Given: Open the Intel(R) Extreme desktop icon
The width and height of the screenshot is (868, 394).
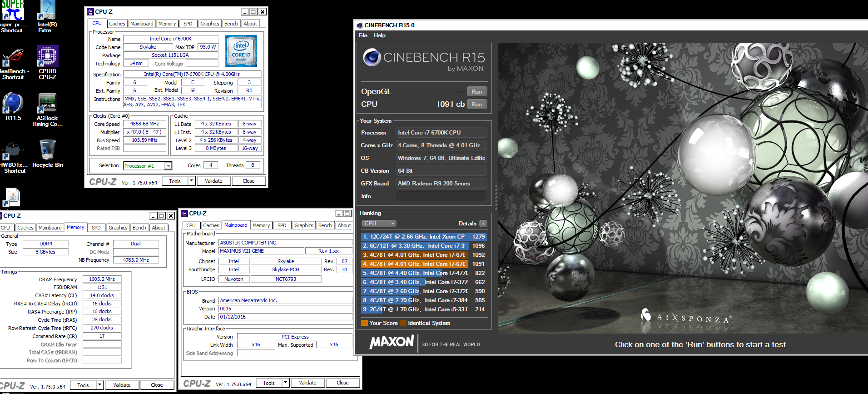Looking at the screenshot, I should (x=47, y=16).
